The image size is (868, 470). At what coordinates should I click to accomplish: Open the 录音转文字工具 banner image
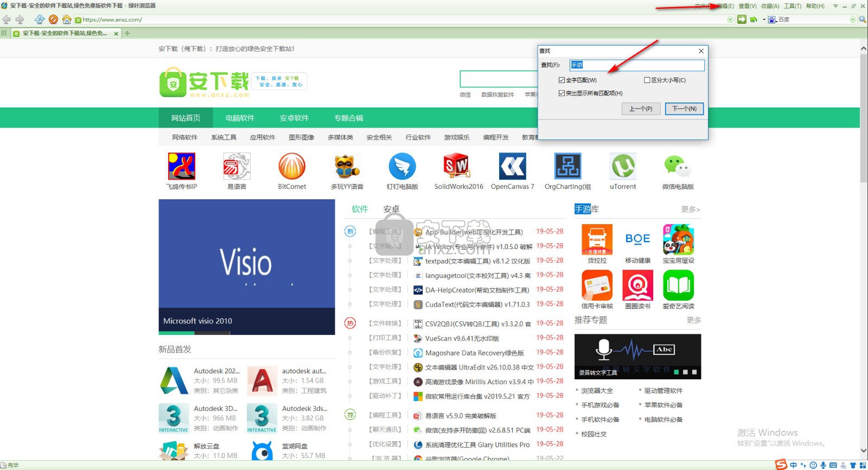(637, 356)
